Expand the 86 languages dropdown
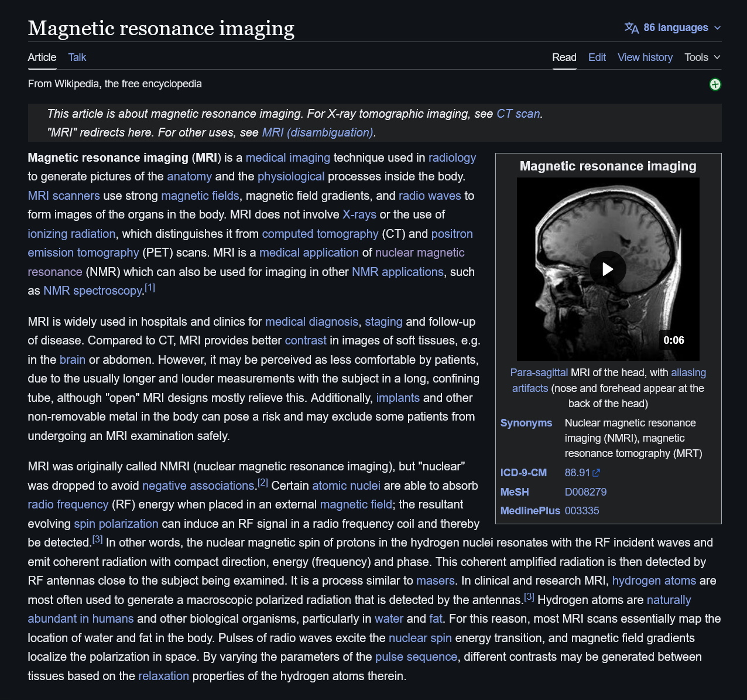The image size is (747, 700). [x=673, y=28]
